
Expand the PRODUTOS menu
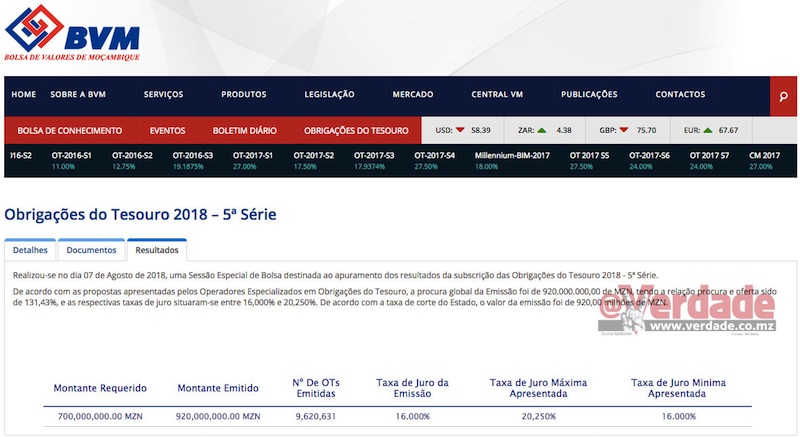(x=243, y=95)
